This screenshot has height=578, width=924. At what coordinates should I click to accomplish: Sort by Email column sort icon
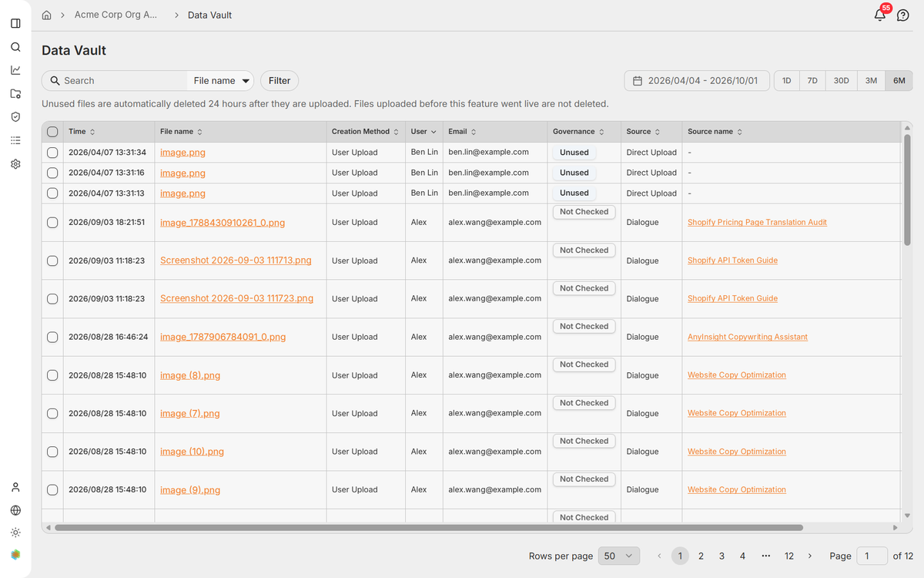click(x=474, y=132)
